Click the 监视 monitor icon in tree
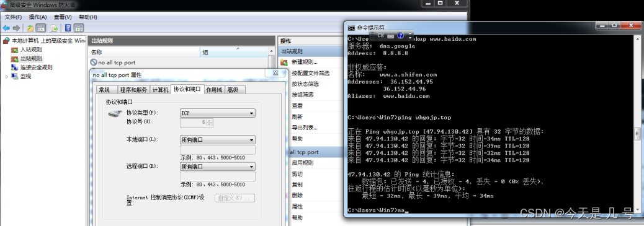This screenshot has width=644, height=226. [x=15, y=76]
